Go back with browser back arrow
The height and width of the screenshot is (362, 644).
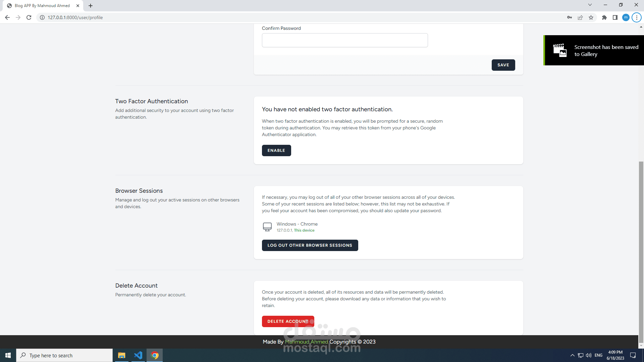pyautogui.click(x=7, y=17)
